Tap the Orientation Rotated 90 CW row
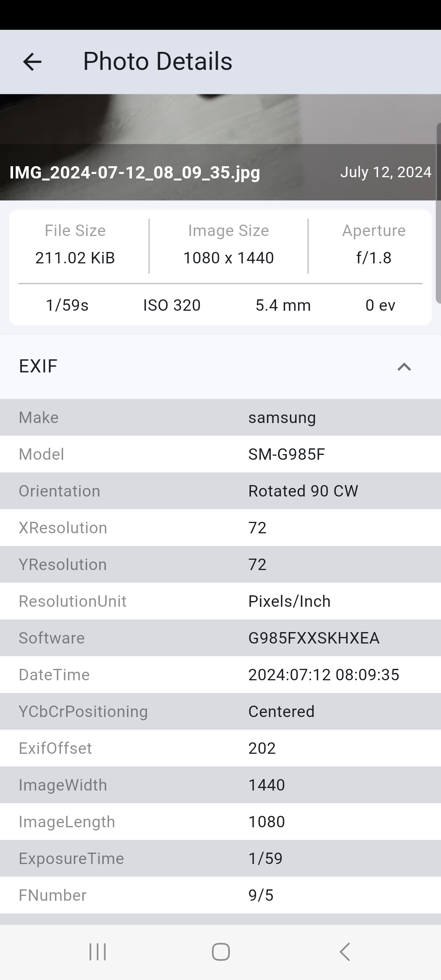Image resolution: width=441 pixels, height=980 pixels. [220, 491]
